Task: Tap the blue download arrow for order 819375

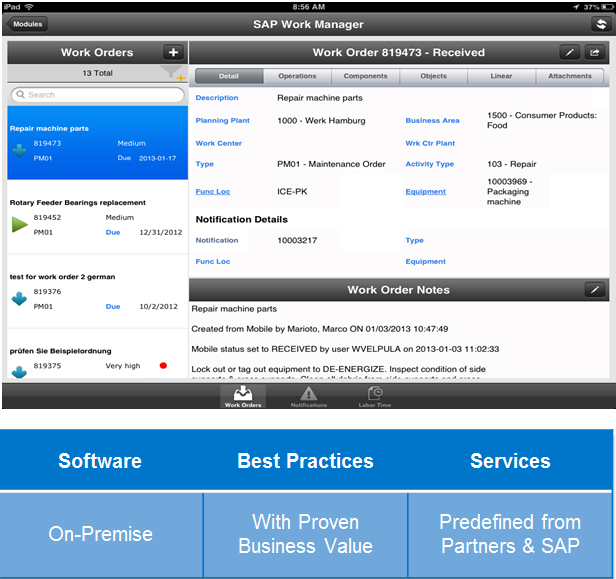Action: [x=19, y=371]
